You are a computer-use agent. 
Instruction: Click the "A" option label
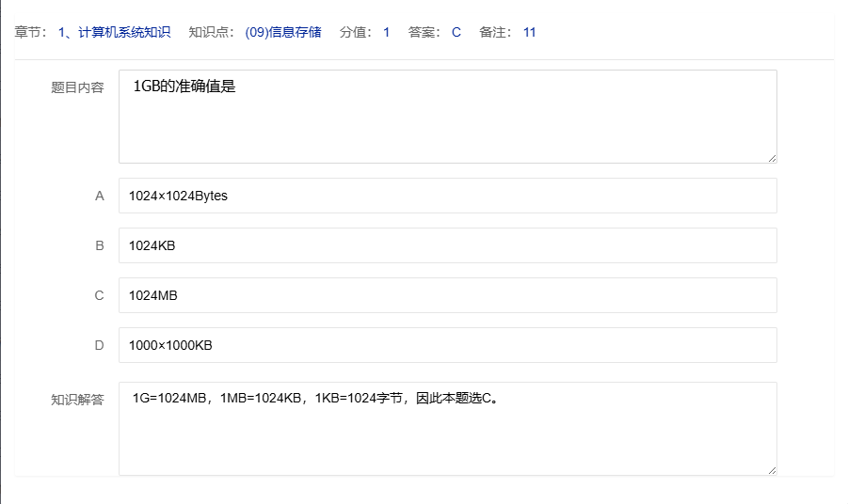click(99, 196)
